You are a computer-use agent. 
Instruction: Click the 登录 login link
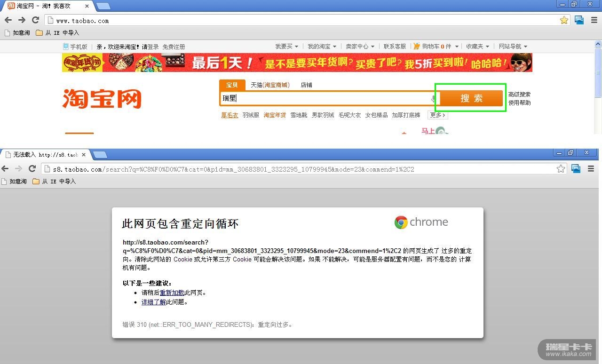(153, 47)
